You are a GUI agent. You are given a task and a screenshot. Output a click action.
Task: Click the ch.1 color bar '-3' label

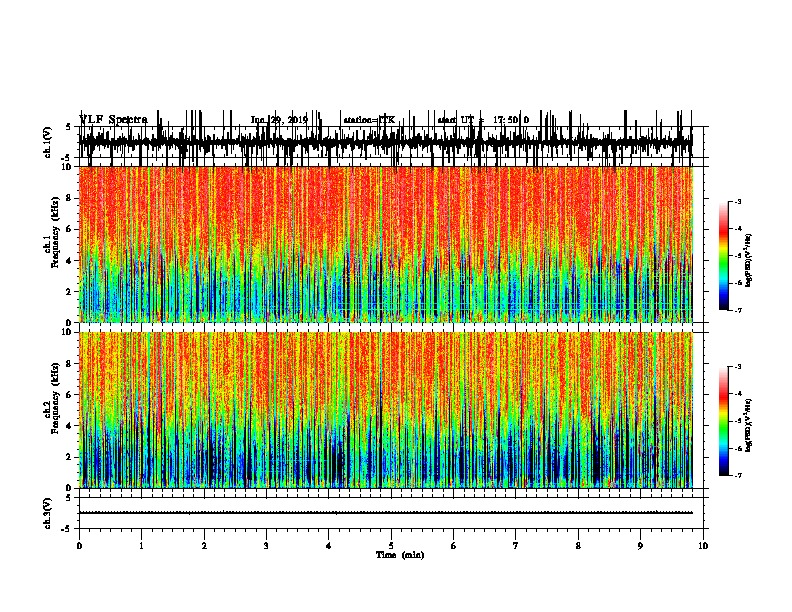[x=737, y=201]
